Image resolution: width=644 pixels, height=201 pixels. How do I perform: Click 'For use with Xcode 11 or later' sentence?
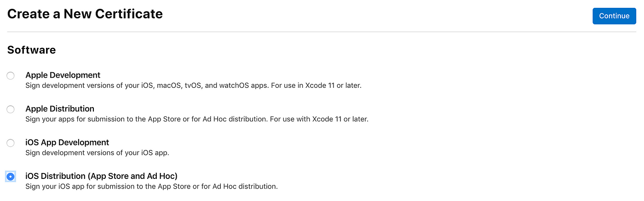tap(319, 119)
